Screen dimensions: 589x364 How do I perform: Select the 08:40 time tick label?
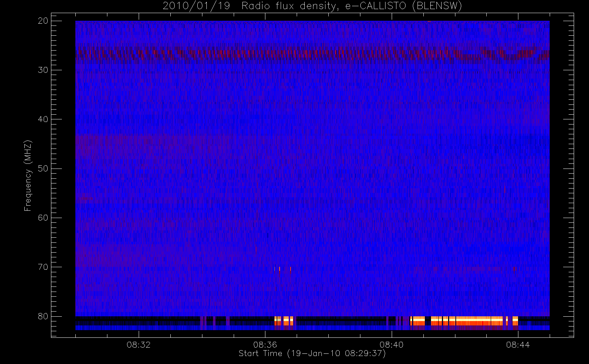391,344
